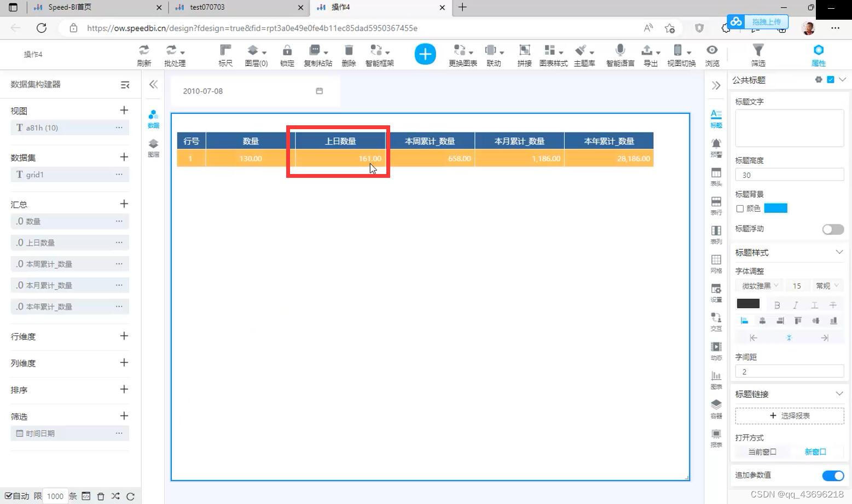This screenshot has width=852, height=504.
Task: Open more options for 上日数量 summary
Action: tap(119, 242)
